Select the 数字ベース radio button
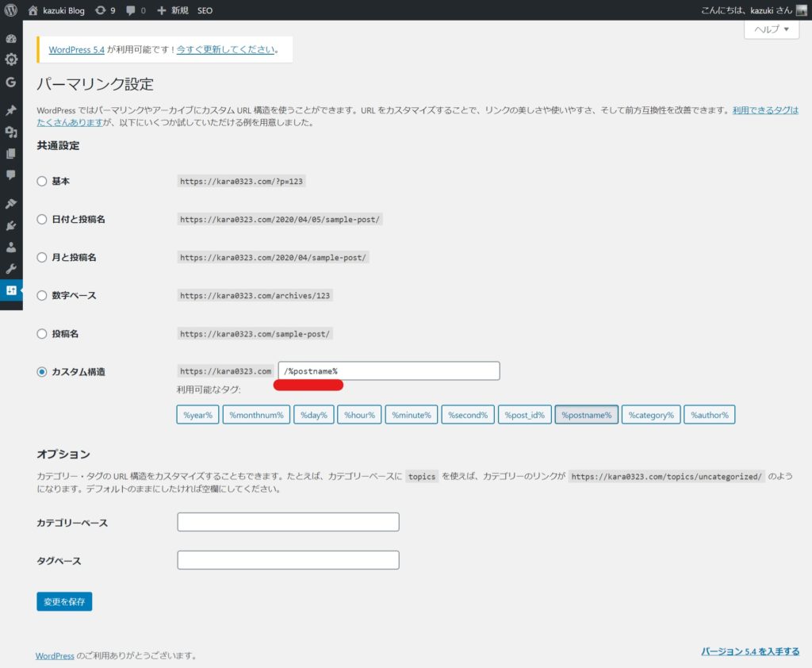Screen dimensions: 812x668 pyautogui.click(x=42, y=295)
